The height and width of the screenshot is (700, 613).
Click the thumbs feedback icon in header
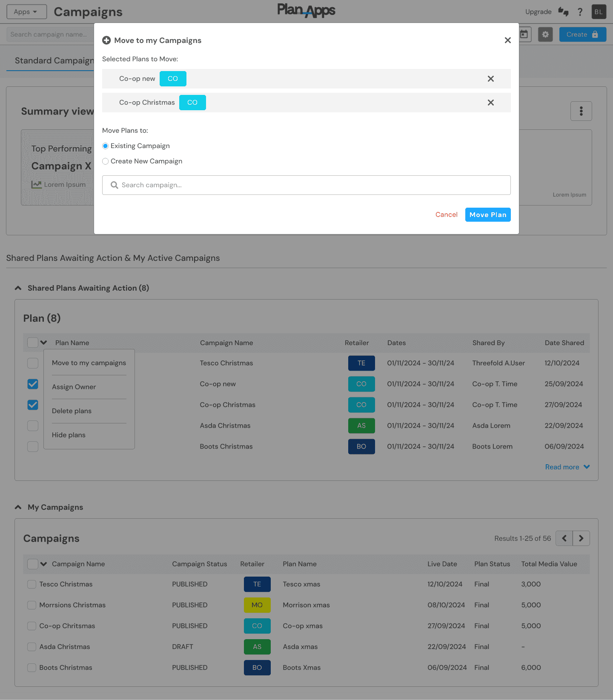coord(563,11)
